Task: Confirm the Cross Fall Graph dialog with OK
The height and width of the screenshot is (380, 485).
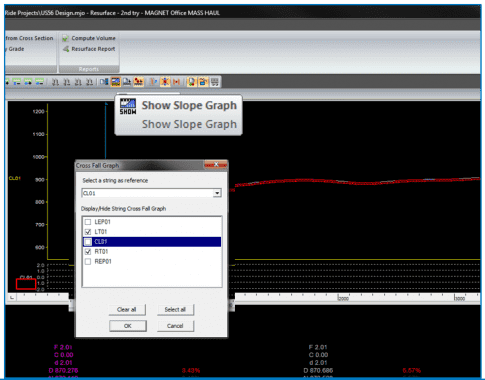Action: (x=128, y=326)
